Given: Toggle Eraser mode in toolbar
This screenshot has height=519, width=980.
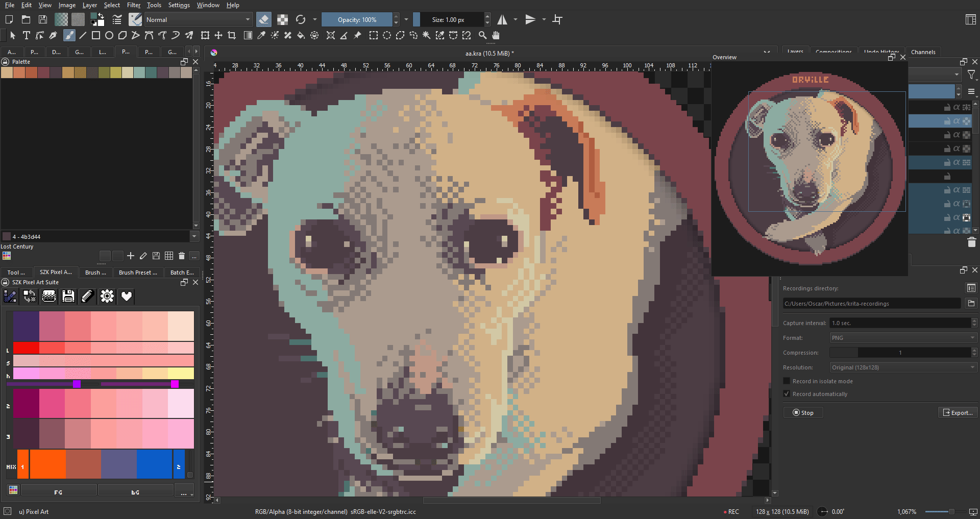Looking at the screenshot, I should [x=263, y=19].
